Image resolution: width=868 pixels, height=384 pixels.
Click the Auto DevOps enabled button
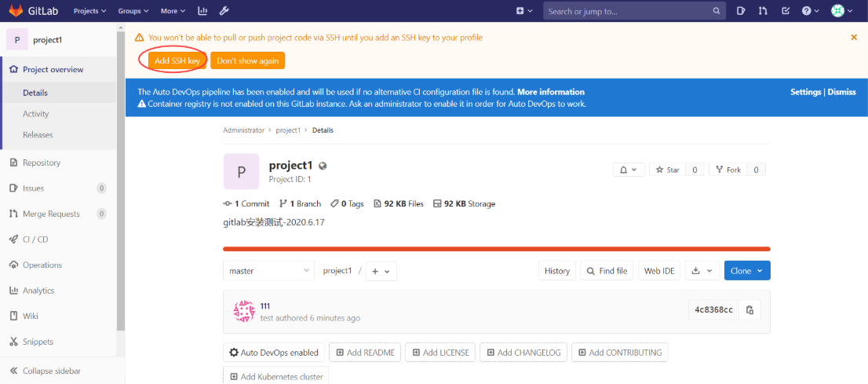(x=274, y=353)
